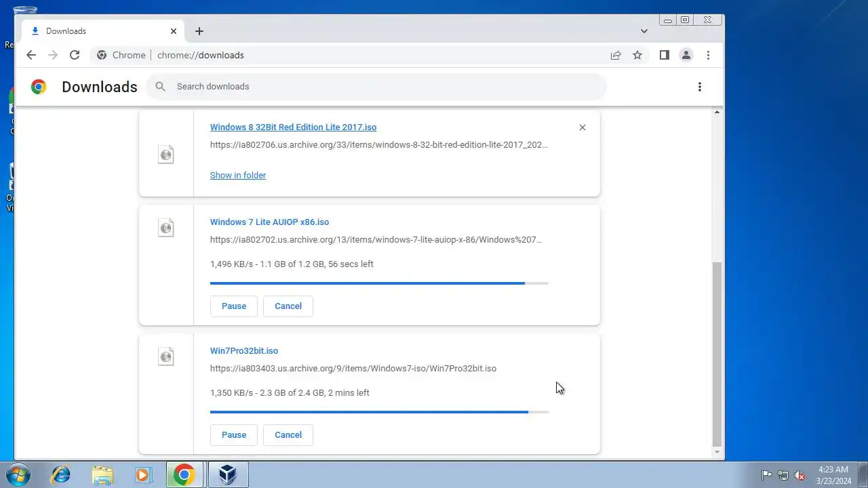The width and height of the screenshot is (868, 488).
Task: Click the Windows 8 ISO source URL
Action: 379,145
